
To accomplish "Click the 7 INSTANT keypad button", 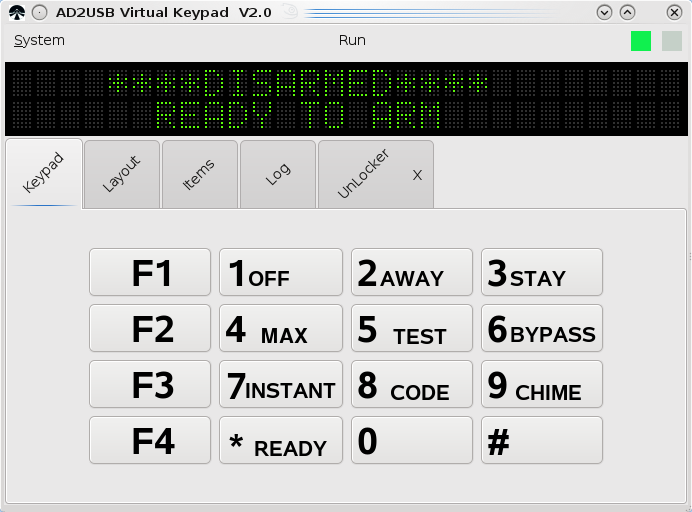I will click(281, 384).
